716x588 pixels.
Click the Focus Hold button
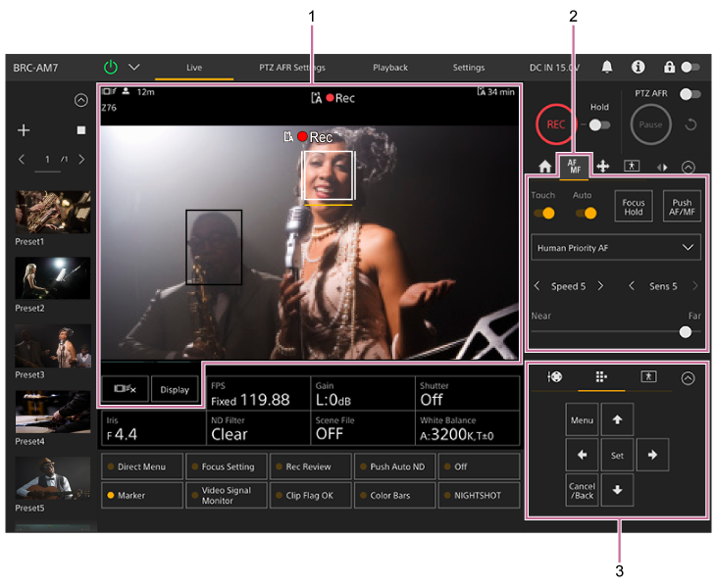click(x=634, y=207)
